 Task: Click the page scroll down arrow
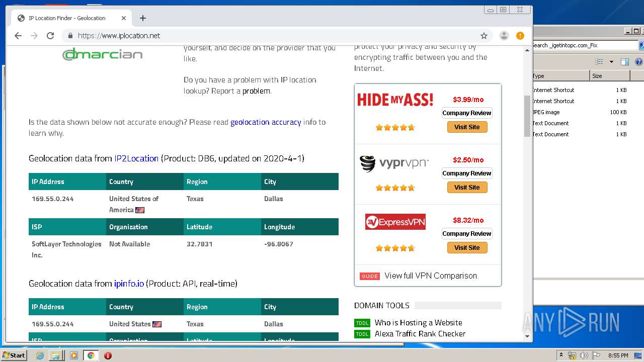(527, 336)
